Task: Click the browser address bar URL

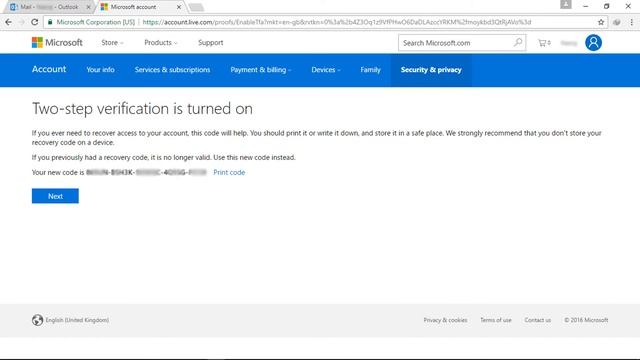Action: (x=337, y=22)
